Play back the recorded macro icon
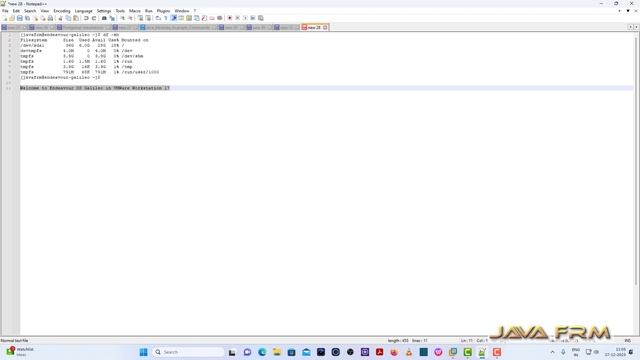Viewport: 640px width, 360px height. (245, 18)
